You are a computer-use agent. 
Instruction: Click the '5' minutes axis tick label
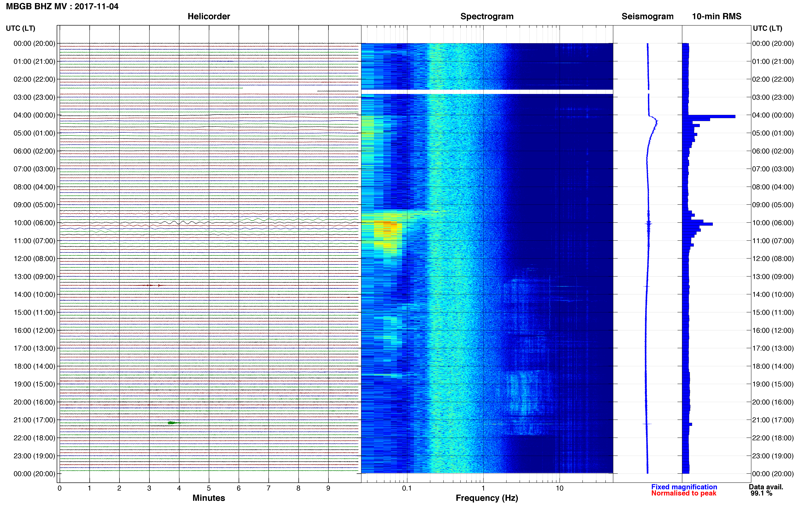(209, 488)
